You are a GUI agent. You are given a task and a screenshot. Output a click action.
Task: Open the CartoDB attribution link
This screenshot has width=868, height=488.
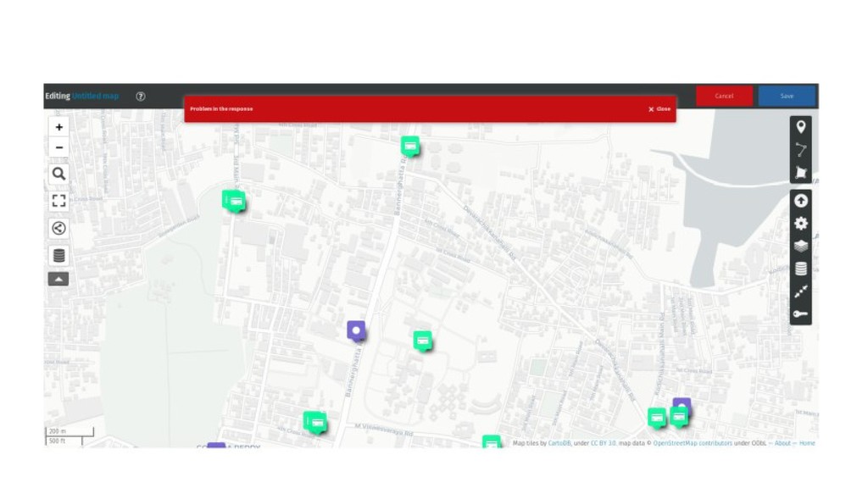[x=559, y=443]
